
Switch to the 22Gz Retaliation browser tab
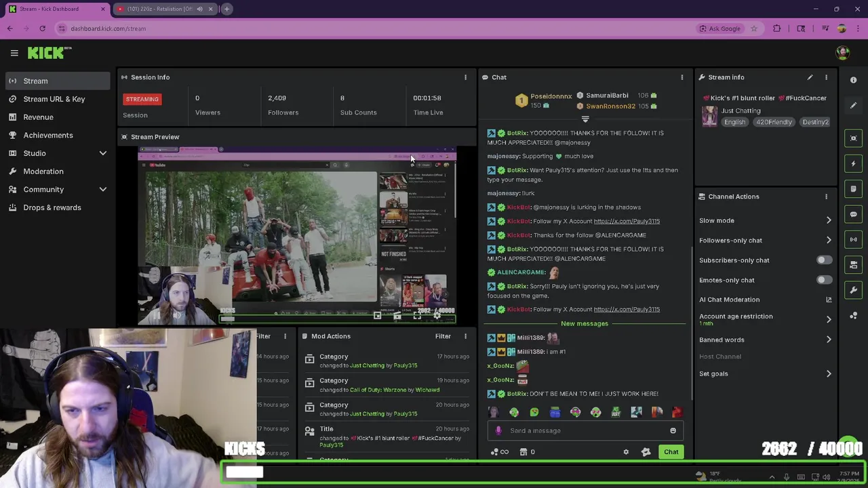[x=163, y=9]
